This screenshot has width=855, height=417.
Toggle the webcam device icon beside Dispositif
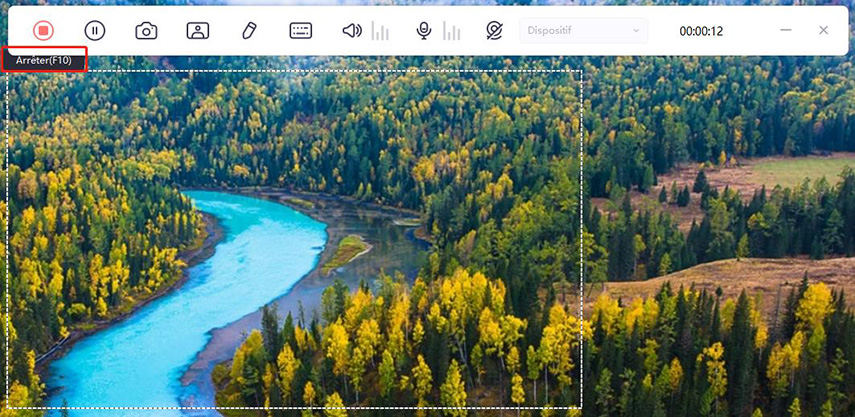coord(494,31)
